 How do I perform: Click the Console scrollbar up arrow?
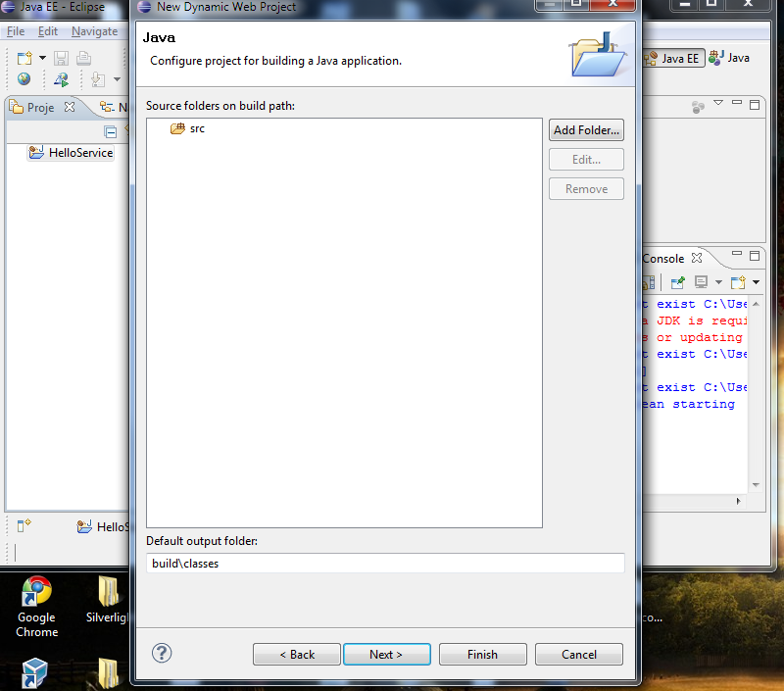[x=756, y=304]
